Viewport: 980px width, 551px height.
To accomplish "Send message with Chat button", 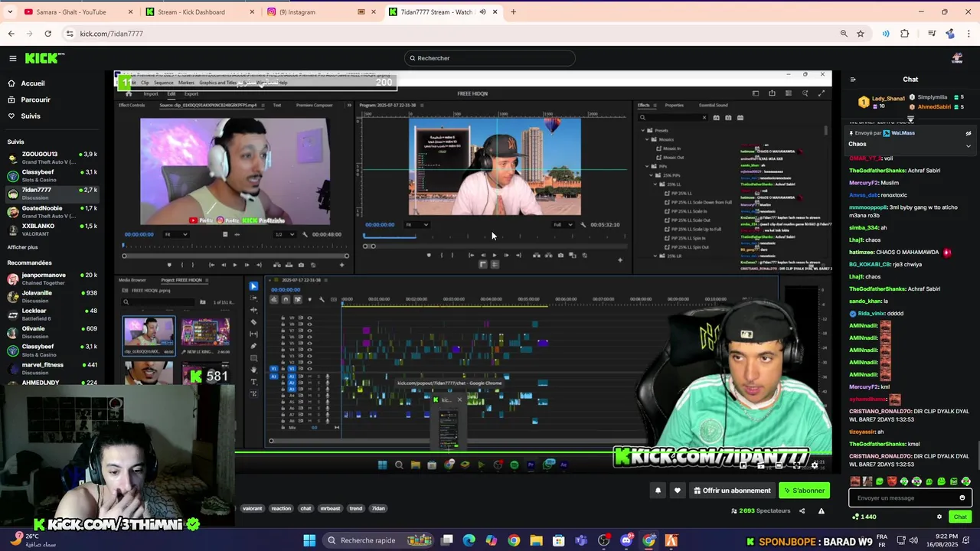I will click(960, 517).
